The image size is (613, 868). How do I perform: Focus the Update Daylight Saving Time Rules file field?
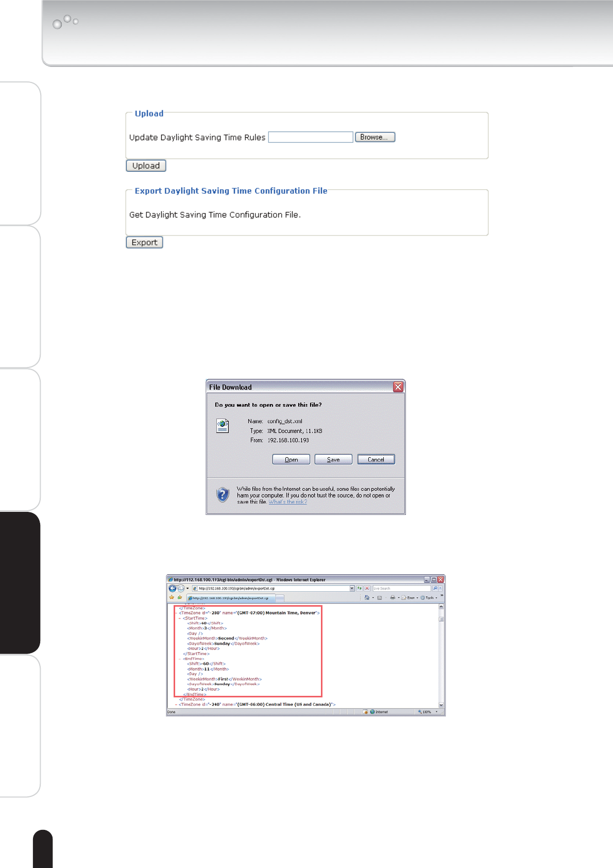[311, 137]
